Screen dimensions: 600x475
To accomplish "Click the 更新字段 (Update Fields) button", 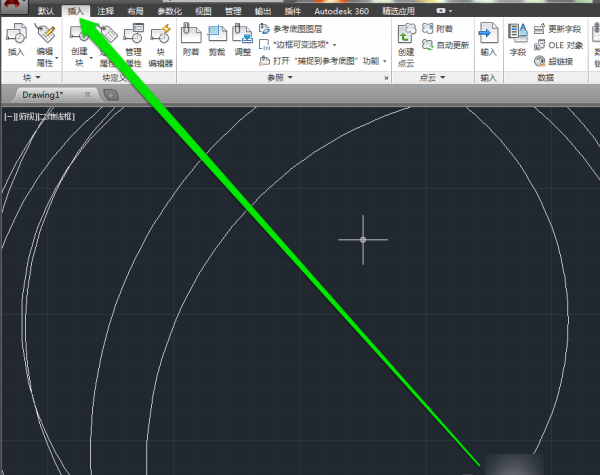I will coord(560,31).
